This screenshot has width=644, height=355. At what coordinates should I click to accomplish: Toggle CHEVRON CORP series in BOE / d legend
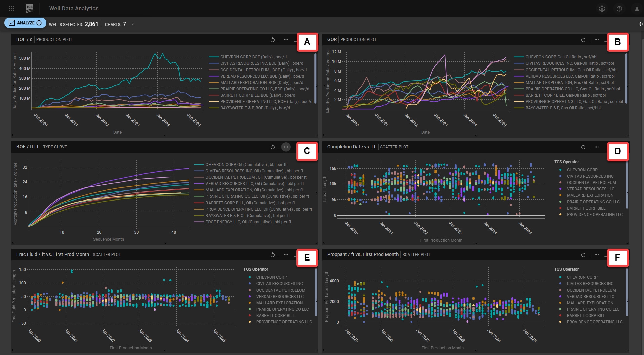click(x=253, y=57)
